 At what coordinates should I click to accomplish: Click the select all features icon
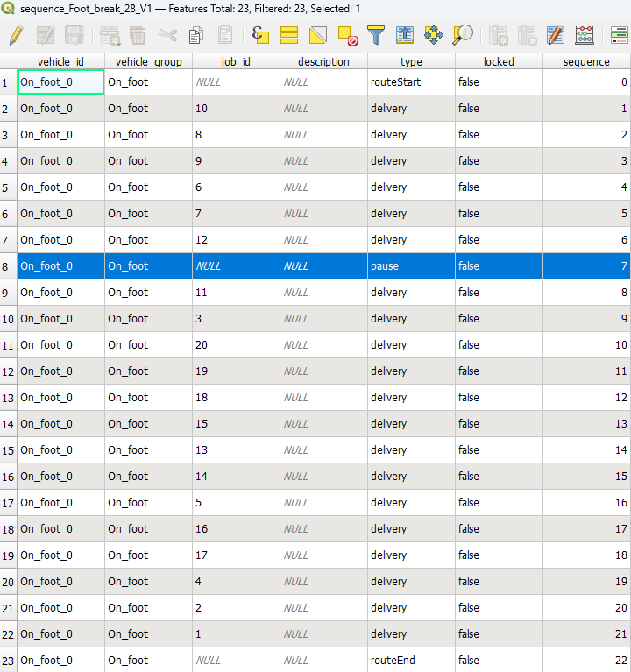click(289, 35)
